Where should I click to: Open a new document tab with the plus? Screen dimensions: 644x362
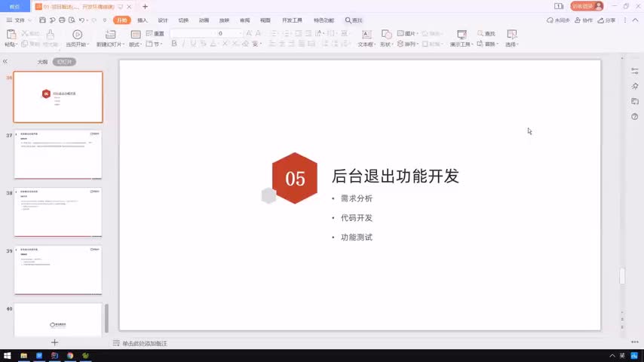point(145,7)
